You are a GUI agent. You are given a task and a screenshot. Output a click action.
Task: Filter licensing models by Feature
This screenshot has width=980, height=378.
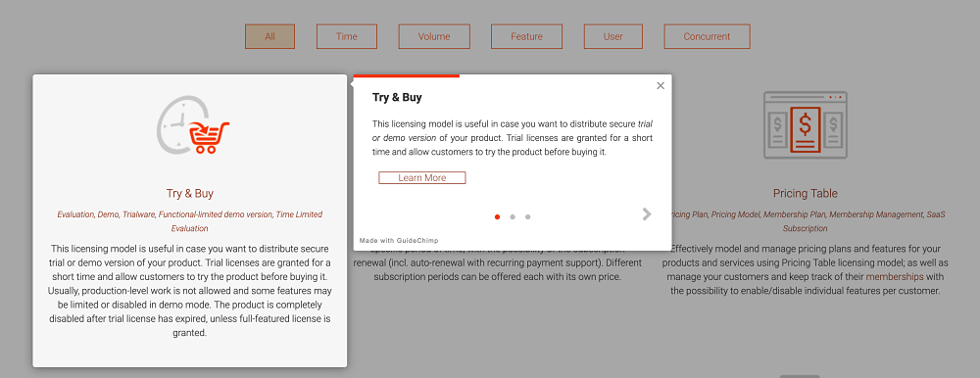[527, 36]
